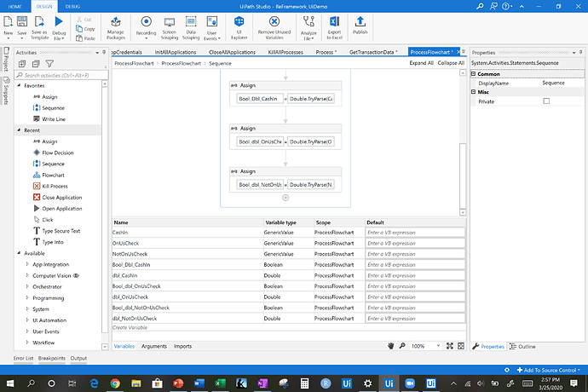Click Save as Template icon
The width and height of the screenshot is (588, 392).
pyautogui.click(x=39, y=27)
